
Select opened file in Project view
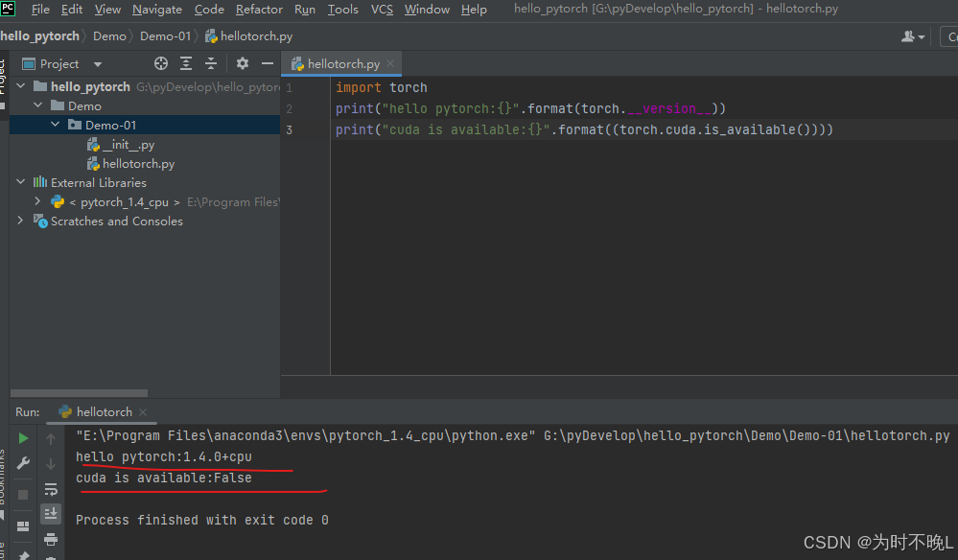click(162, 63)
